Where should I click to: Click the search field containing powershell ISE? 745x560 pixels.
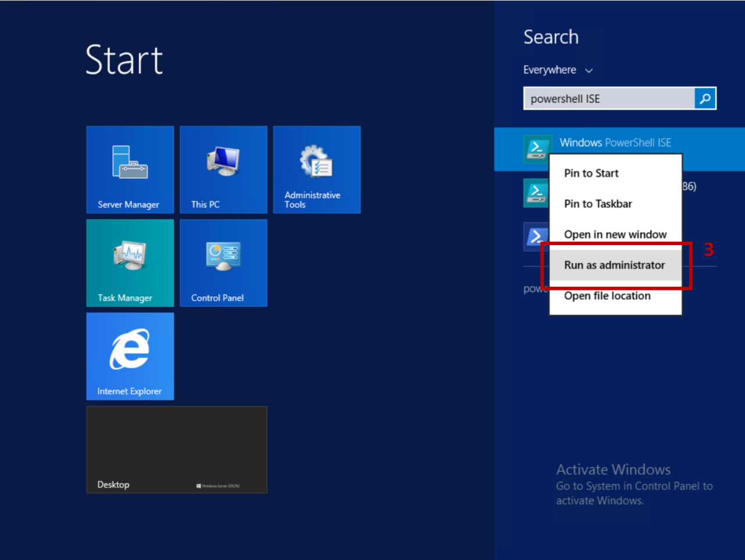[x=609, y=99]
